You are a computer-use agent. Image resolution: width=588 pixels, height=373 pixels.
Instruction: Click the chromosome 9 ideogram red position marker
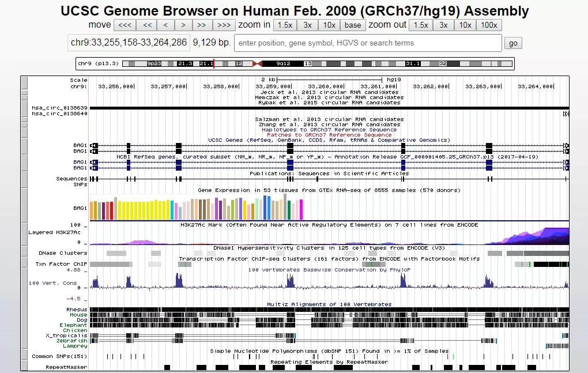click(214, 64)
